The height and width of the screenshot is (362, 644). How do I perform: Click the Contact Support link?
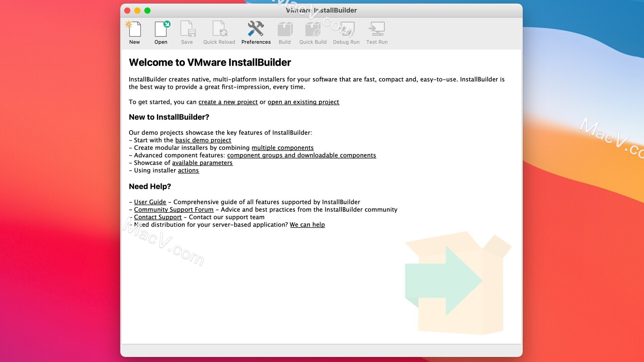click(x=158, y=217)
